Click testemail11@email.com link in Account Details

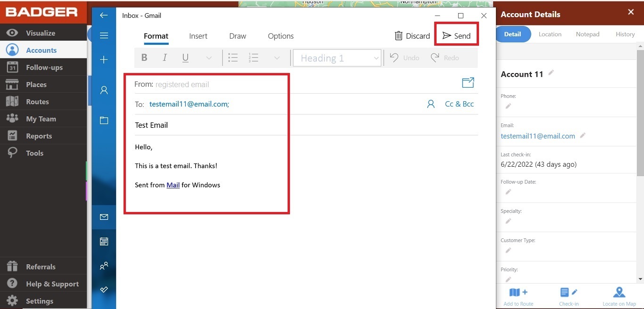pyautogui.click(x=538, y=136)
